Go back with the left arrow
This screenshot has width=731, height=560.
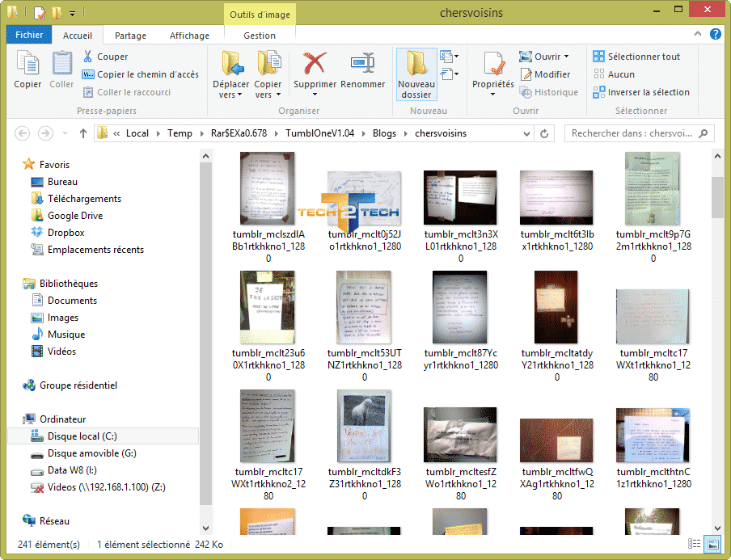coord(22,133)
